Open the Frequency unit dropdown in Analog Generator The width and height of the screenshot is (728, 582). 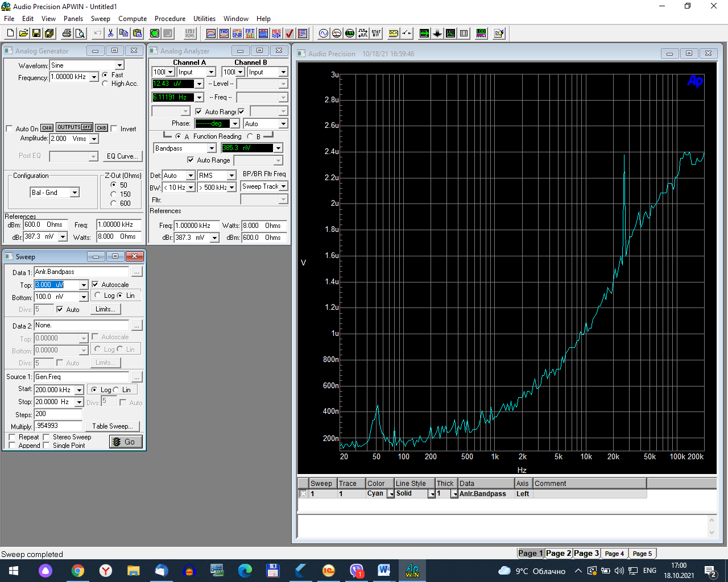point(94,77)
